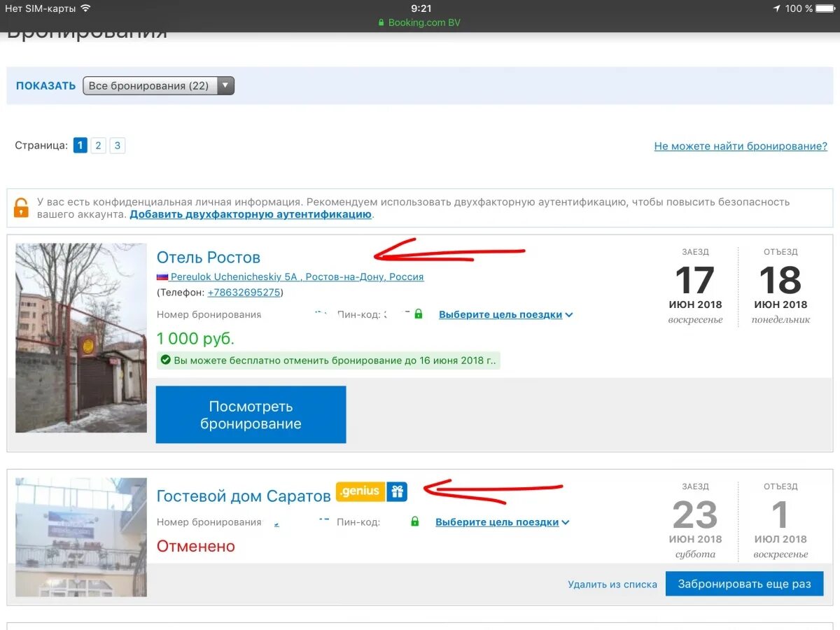Open 'Гостевой дом Саратов' title link
The image size is (840, 630).
pyautogui.click(x=244, y=496)
